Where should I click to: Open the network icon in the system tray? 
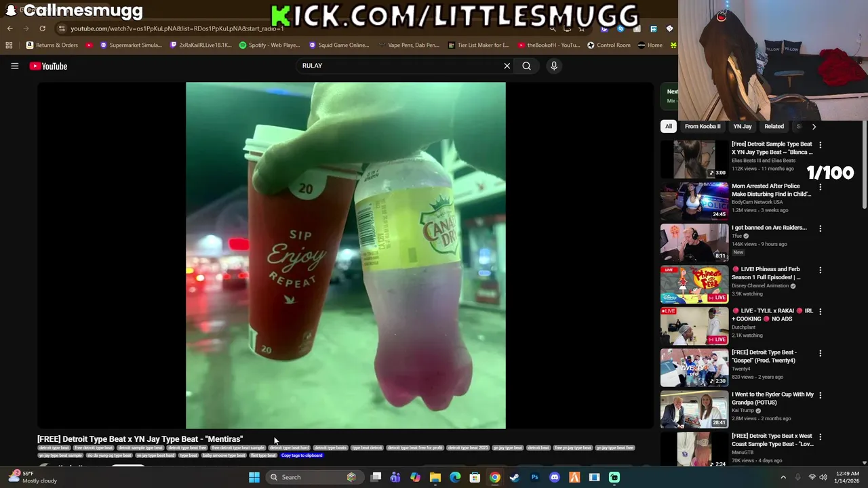tap(812, 477)
